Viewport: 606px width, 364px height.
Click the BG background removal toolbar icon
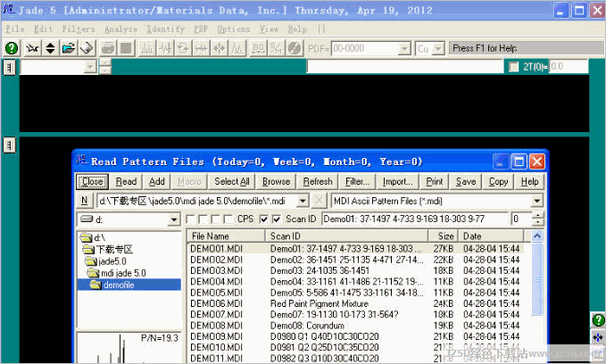tap(258, 48)
